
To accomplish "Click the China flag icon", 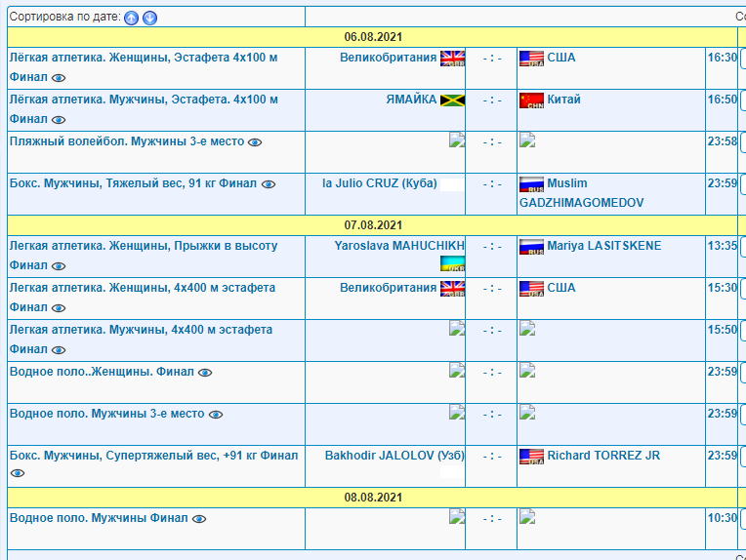I will 531,100.
